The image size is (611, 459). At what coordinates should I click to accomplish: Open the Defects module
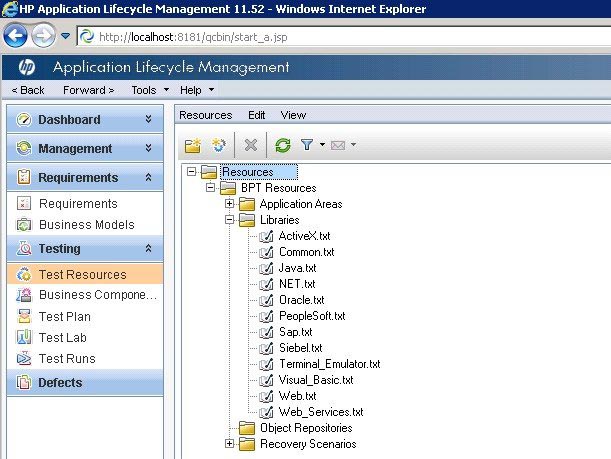coord(85,383)
